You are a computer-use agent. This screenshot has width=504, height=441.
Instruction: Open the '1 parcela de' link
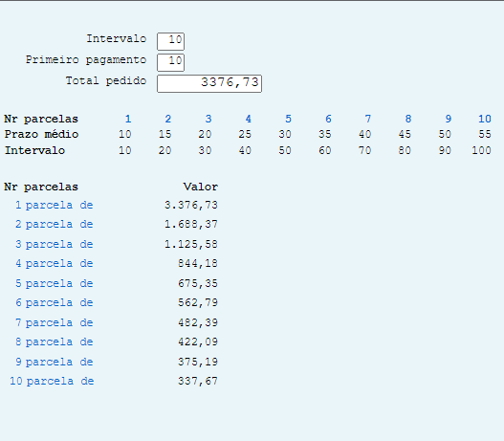point(55,205)
